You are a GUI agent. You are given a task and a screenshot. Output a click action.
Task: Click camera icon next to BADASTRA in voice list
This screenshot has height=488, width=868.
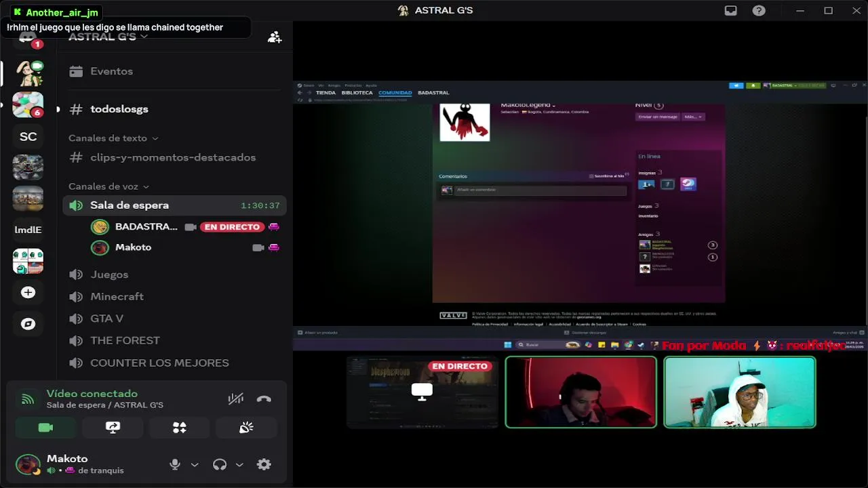point(191,227)
